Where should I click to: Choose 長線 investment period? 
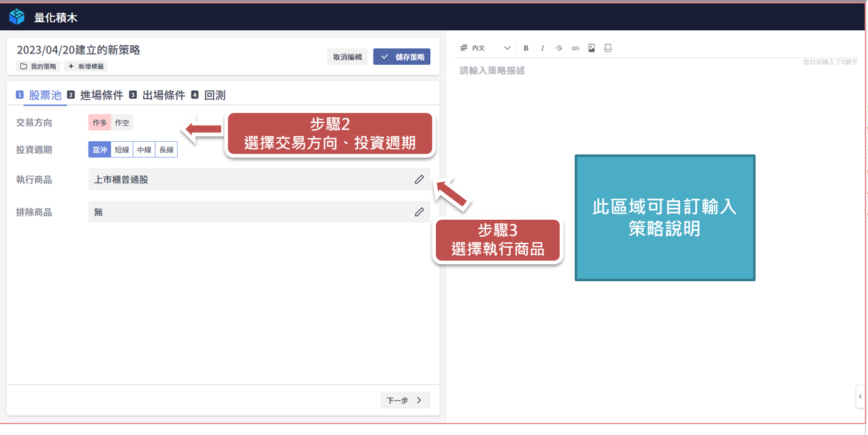coord(166,149)
